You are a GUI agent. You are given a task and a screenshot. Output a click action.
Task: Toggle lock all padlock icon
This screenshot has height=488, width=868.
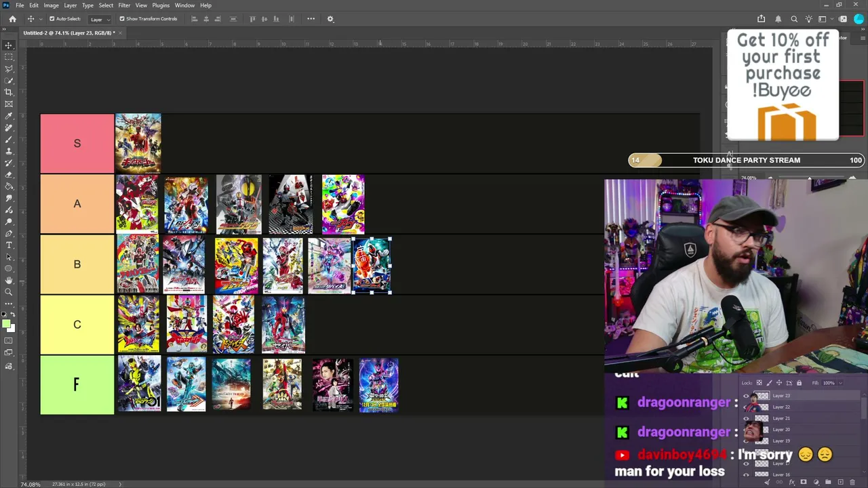799,383
